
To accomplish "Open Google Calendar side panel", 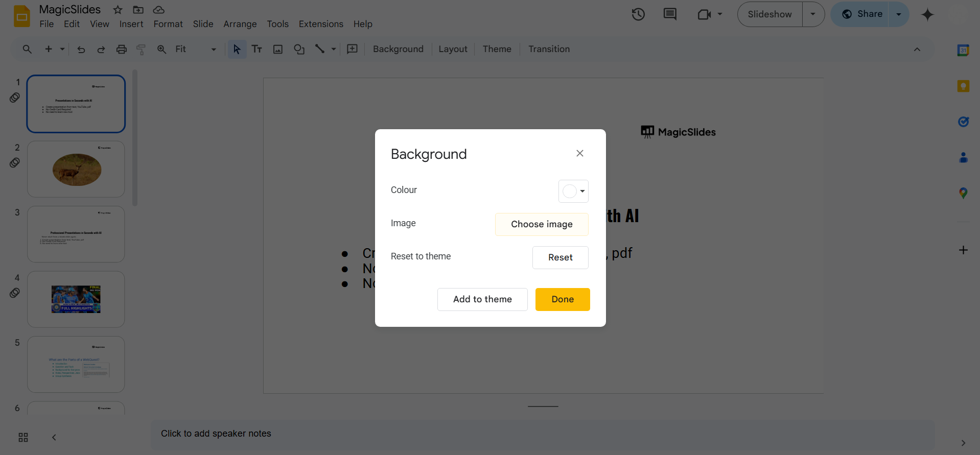I will tap(963, 50).
